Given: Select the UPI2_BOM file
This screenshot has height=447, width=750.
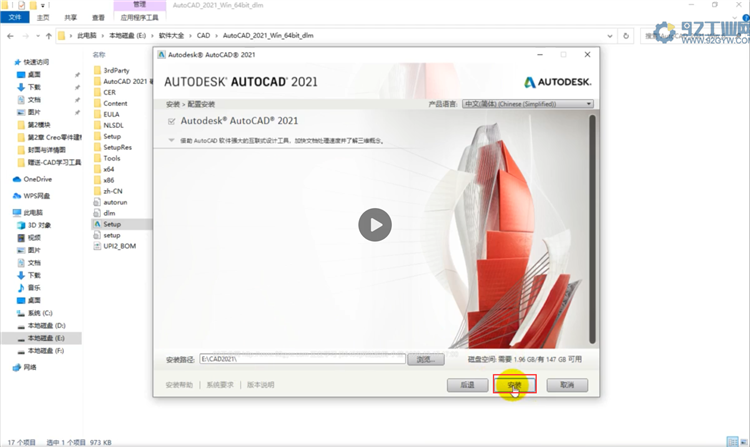Looking at the screenshot, I should [x=120, y=246].
